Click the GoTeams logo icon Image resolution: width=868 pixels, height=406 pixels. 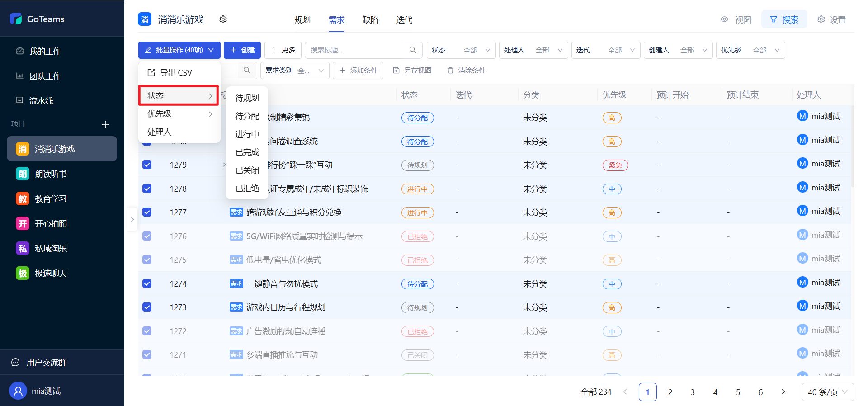16,19
